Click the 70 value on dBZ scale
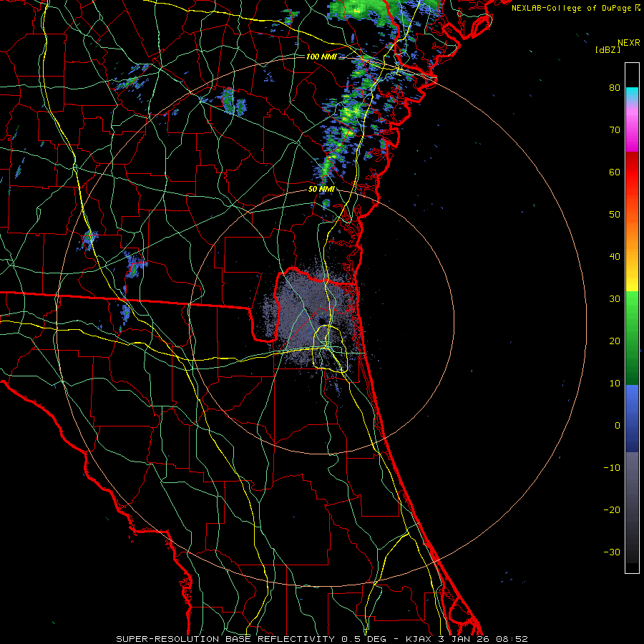Image resolution: width=644 pixels, height=644 pixels. (x=615, y=130)
